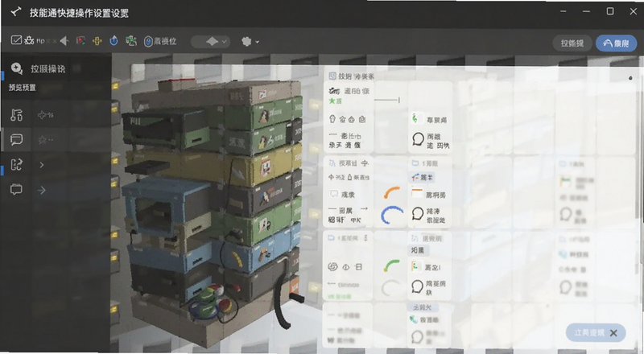Select the sidebar double chat bubble icon
The image size is (644, 354).
coord(16,140)
